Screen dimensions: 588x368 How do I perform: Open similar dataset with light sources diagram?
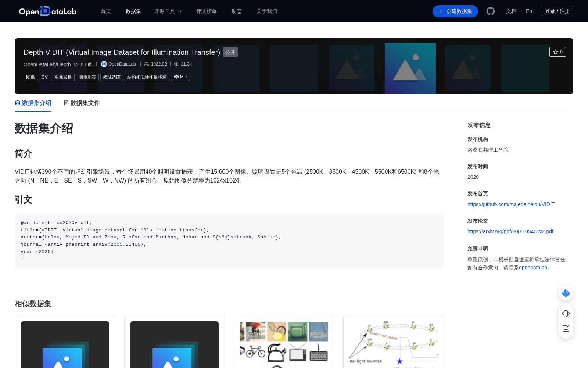pyautogui.click(x=394, y=342)
